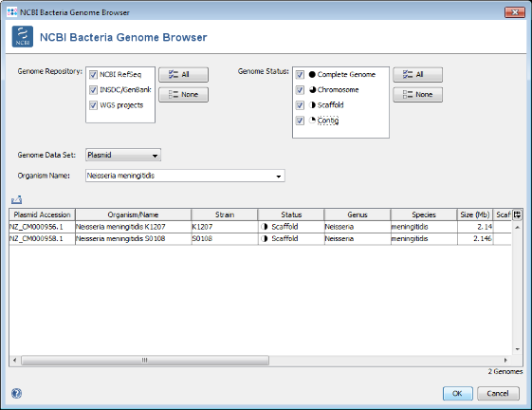Click the Chromosome three-quarter circle icon
This screenshot has height=410, width=532.
point(313,89)
